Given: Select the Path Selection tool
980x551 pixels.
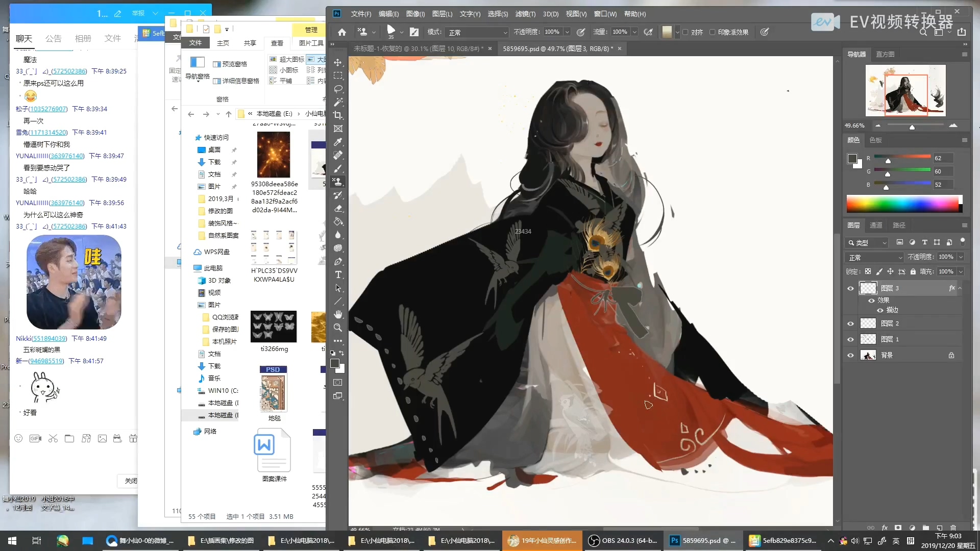Looking at the screenshot, I should (338, 288).
